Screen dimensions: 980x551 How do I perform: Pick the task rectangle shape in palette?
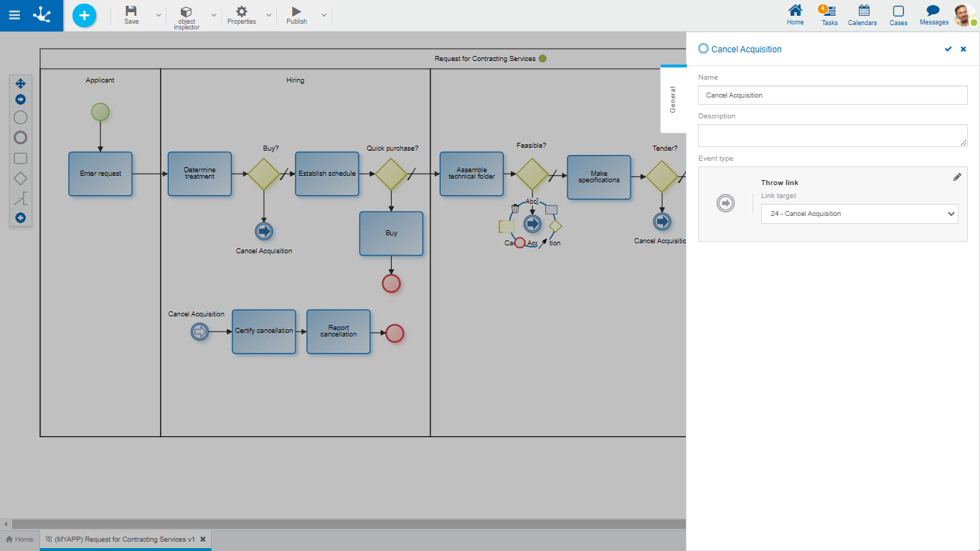tap(21, 159)
